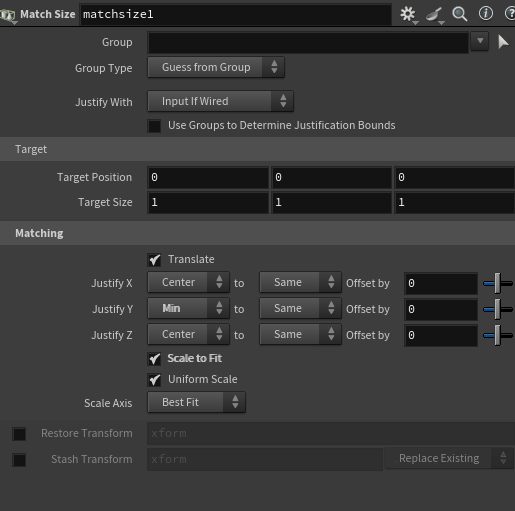The width and height of the screenshot is (515, 511).
Task: Open the Justify With dropdown
Action: [x=220, y=101]
